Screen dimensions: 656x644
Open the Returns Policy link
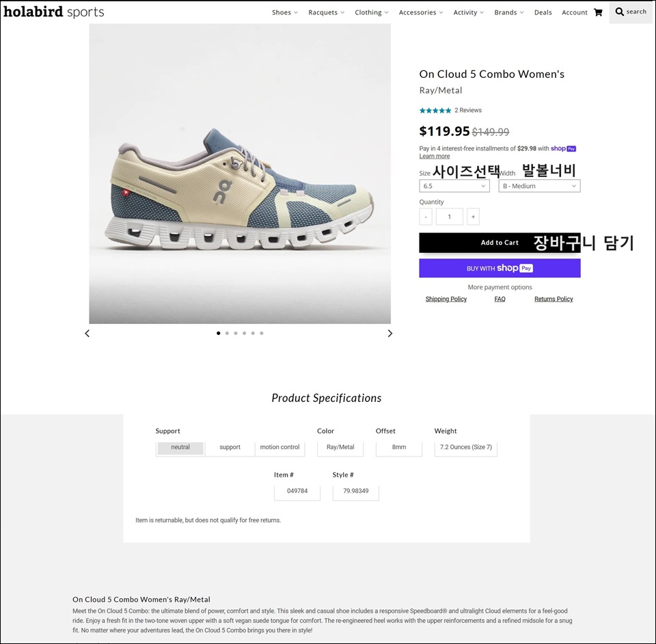(553, 299)
